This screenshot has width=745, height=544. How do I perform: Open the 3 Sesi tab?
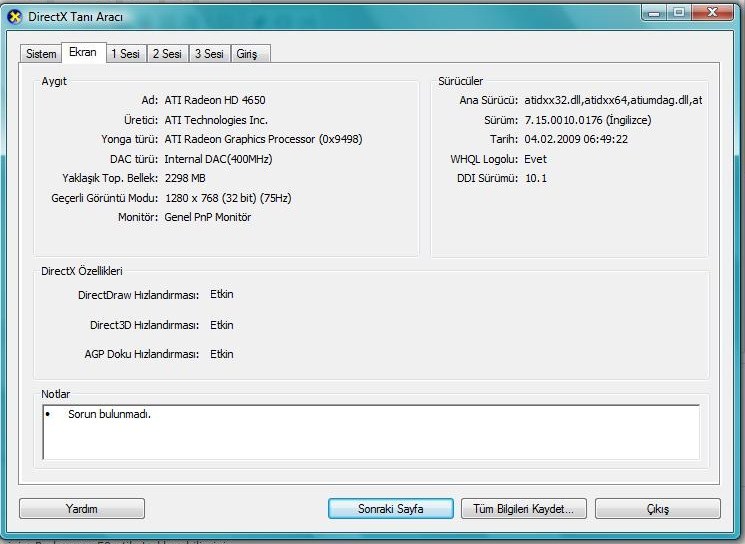coord(210,54)
